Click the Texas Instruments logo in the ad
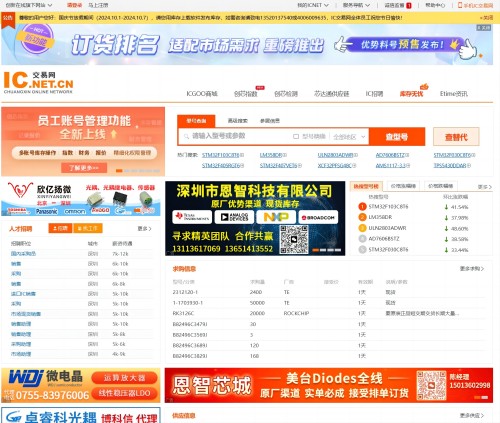The image size is (500, 423). click(x=192, y=217)
